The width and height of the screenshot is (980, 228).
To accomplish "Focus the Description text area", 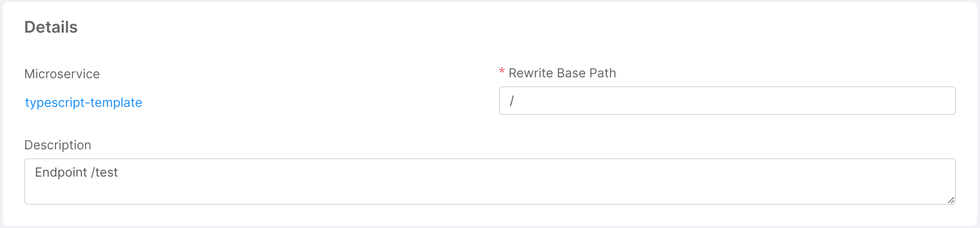I will click(490, 182).
